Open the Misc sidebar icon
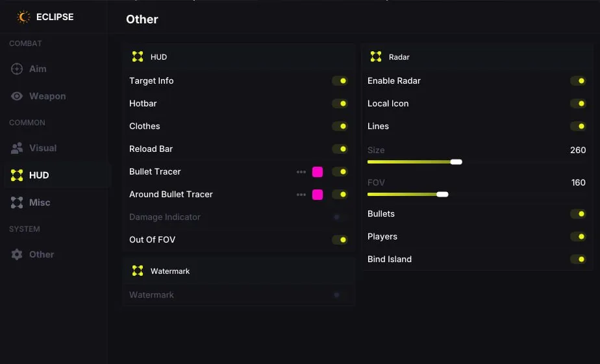The image size is (600, 364). pyautogui.click(x=17, y=202)
